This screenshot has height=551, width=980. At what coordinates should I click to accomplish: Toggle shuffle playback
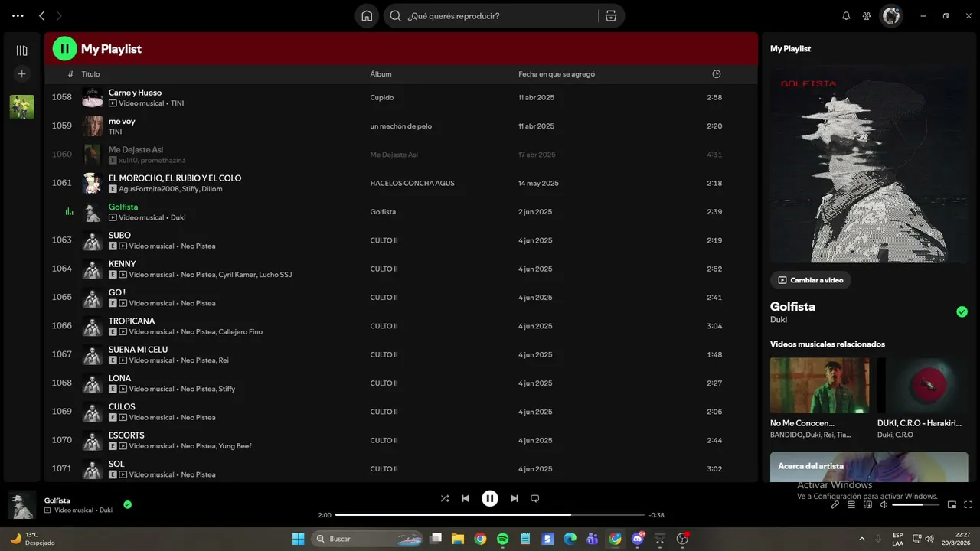point(445,498)
